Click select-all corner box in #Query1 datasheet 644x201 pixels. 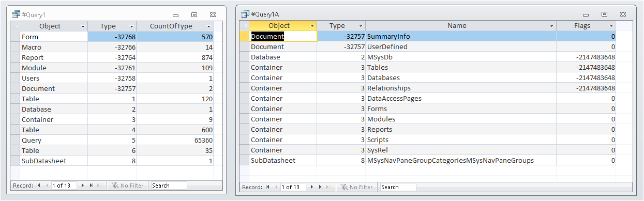point(16,26)
